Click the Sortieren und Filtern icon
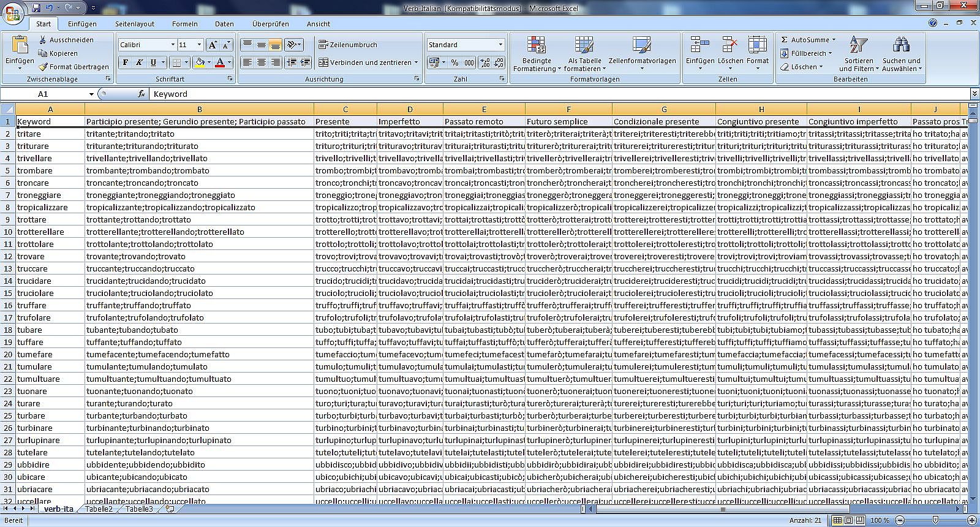The width and height of the screenshot is (980, 527). 858,45
